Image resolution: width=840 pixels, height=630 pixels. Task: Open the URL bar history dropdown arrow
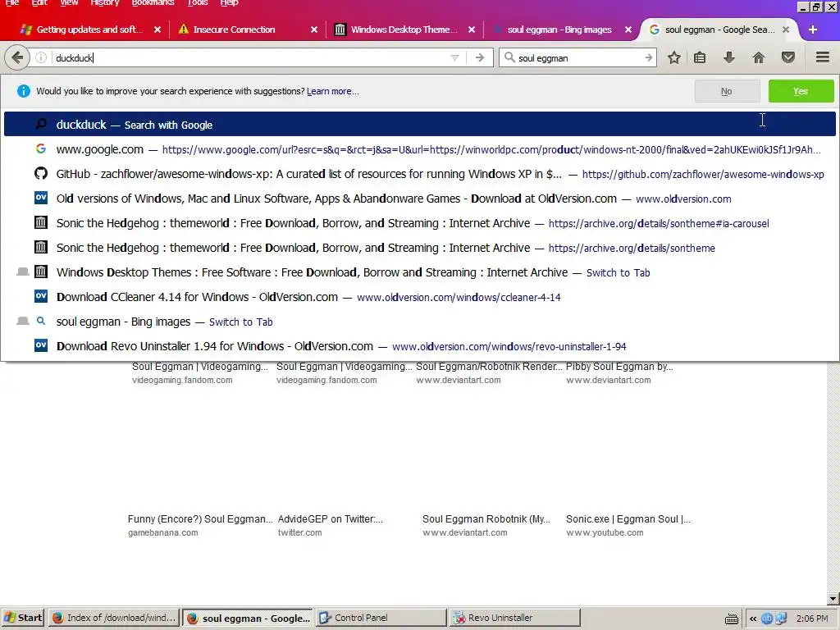pos(454,58)
